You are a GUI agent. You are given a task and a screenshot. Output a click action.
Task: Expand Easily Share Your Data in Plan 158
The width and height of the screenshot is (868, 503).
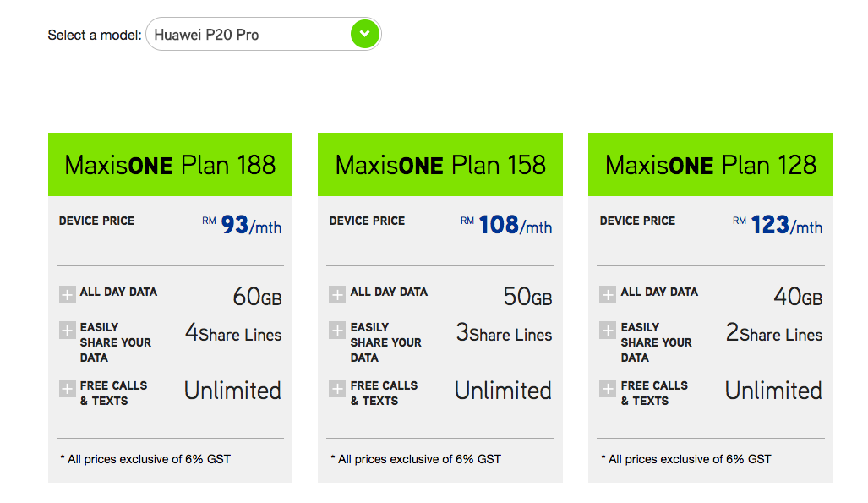point(337,331)
